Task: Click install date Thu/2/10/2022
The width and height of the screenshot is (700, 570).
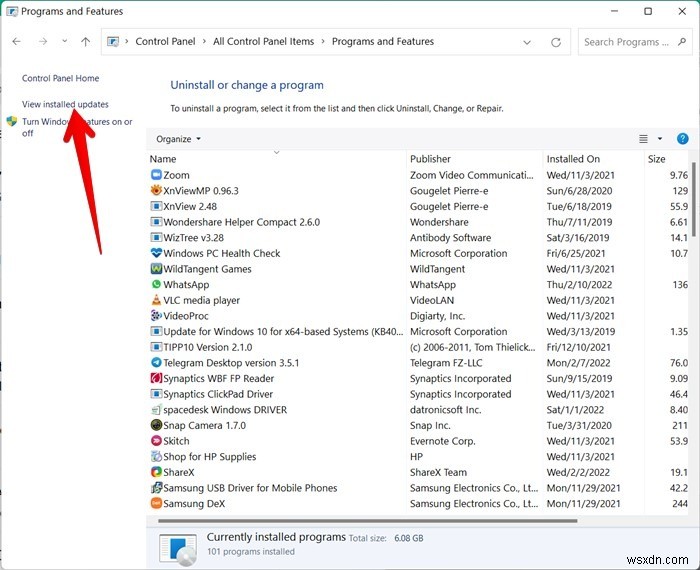Action: click(x=579, y=284)
